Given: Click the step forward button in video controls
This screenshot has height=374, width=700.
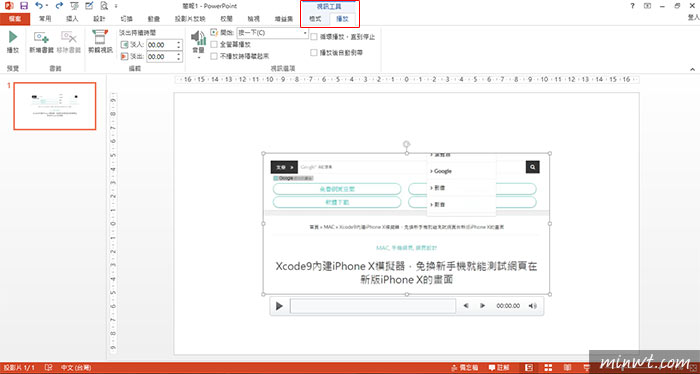Looking at the screenshot, I should [x=483, y=306].
